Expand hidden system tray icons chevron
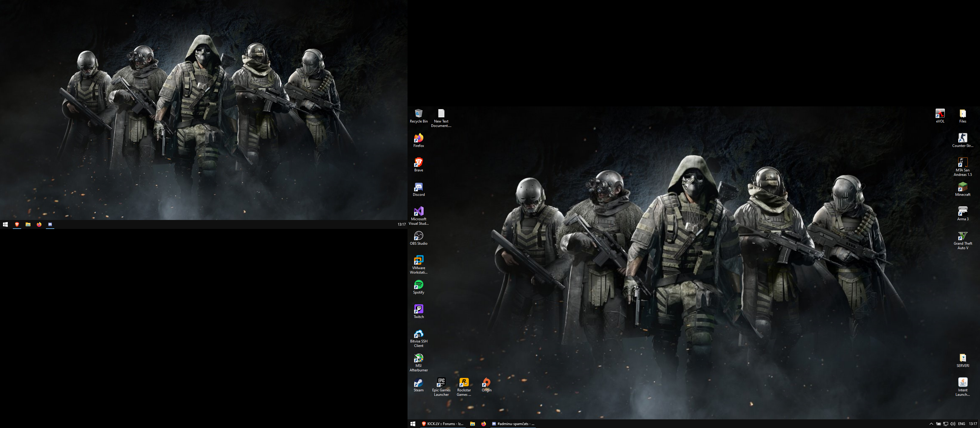The image size is (980, 428). tap(931, 424)
